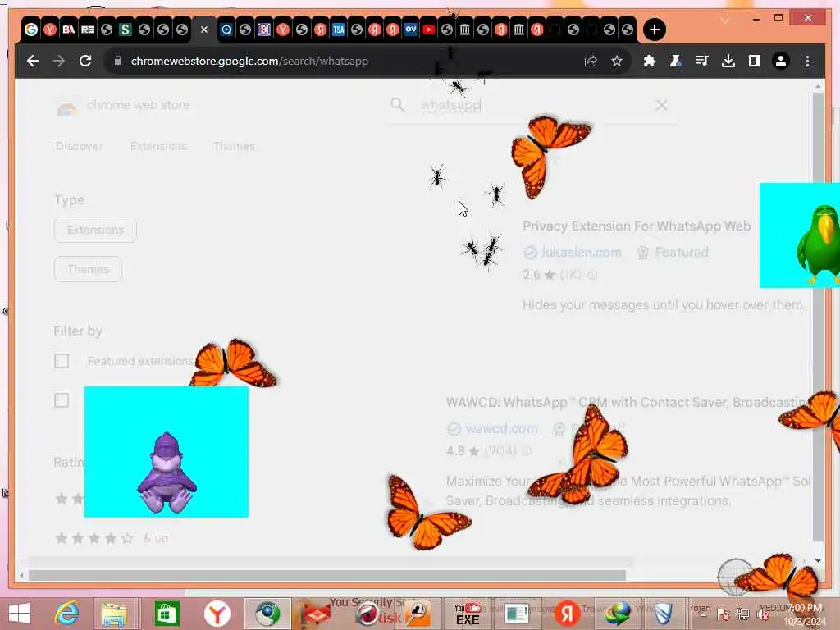The height and width of the screenshot is (630, 840).
Task: Open the Chrome profile avatar menu
Action: [781, 61]
